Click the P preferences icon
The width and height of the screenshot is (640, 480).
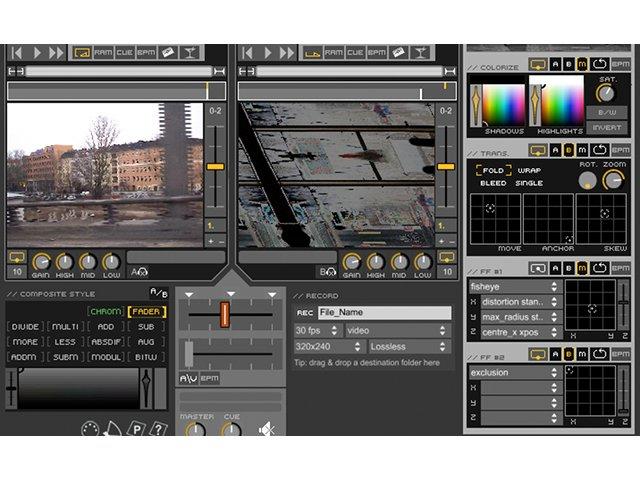137,428
